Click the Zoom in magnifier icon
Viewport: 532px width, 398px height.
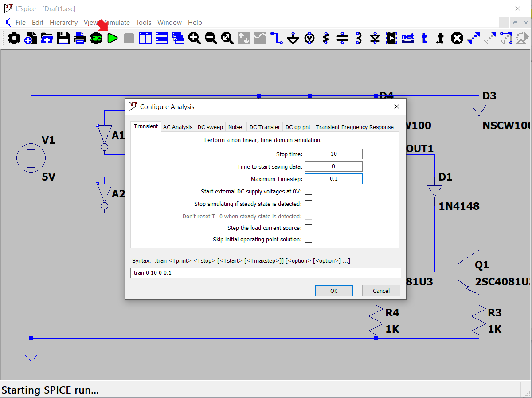click(195, 39)
